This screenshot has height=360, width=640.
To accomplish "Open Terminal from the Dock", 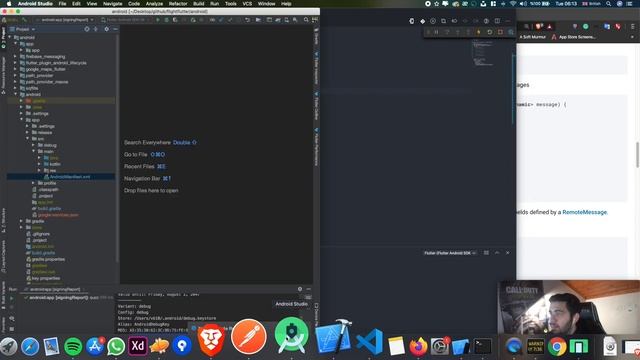I will point(483,347).
